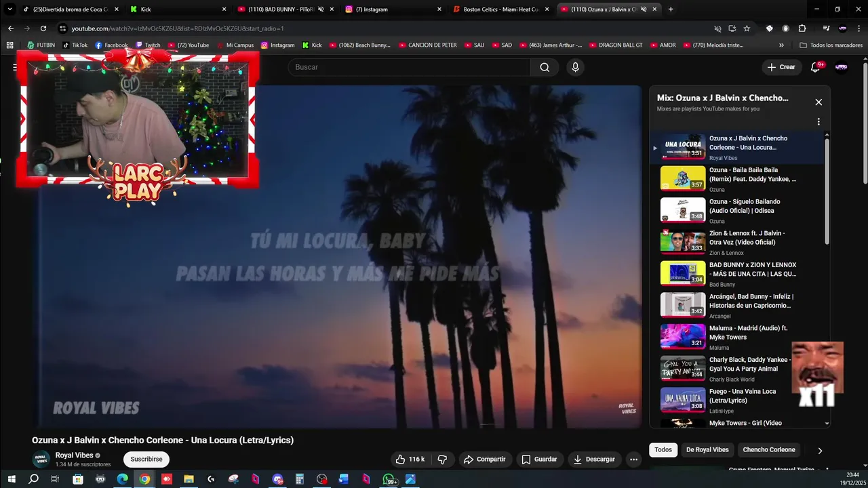The height and width of the screenshot is (488, 868).
Task: Select the Chencho Corleone filter chip
Action: [x=769, y=449]
